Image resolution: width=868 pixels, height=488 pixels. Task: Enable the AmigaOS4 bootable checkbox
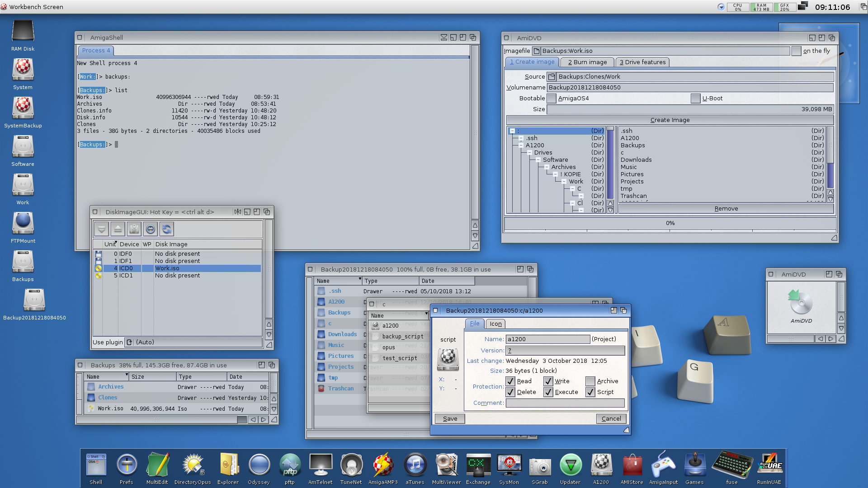552,99
